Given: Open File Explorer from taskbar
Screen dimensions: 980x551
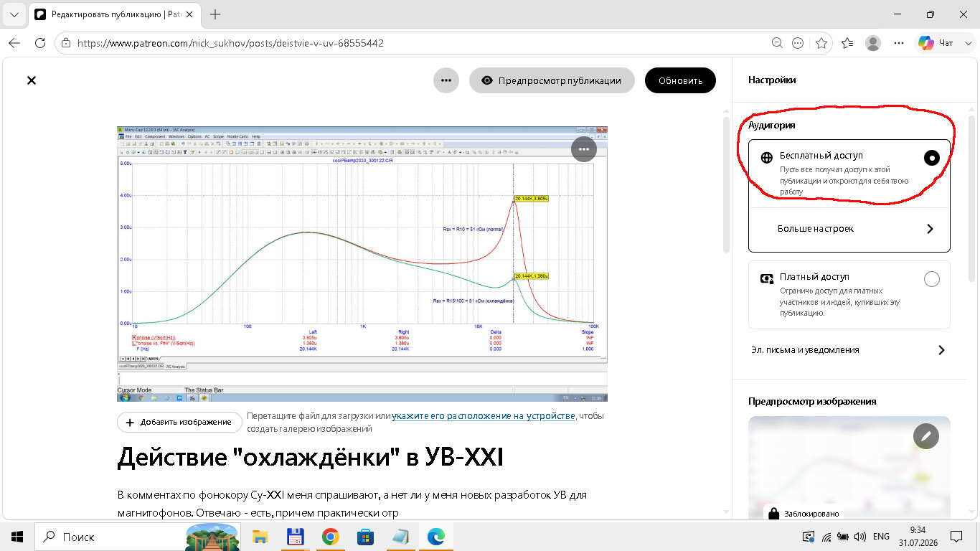Looking at the screenshot, I should 259,536.
